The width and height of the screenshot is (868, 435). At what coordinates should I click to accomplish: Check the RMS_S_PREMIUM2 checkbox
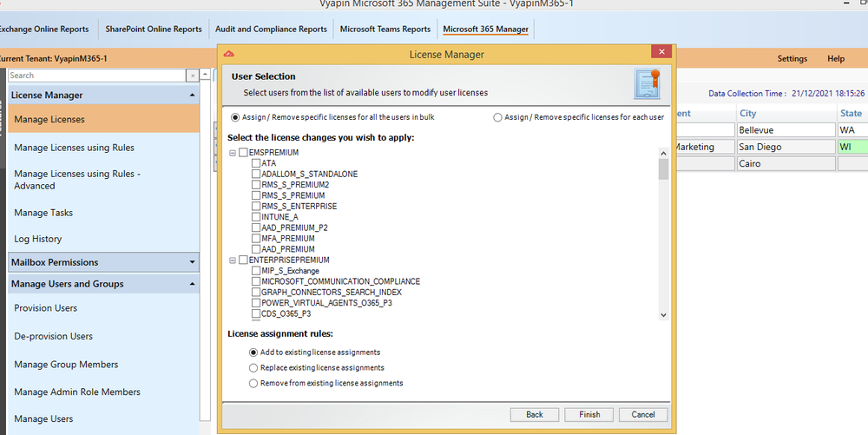tap(256, 185)
